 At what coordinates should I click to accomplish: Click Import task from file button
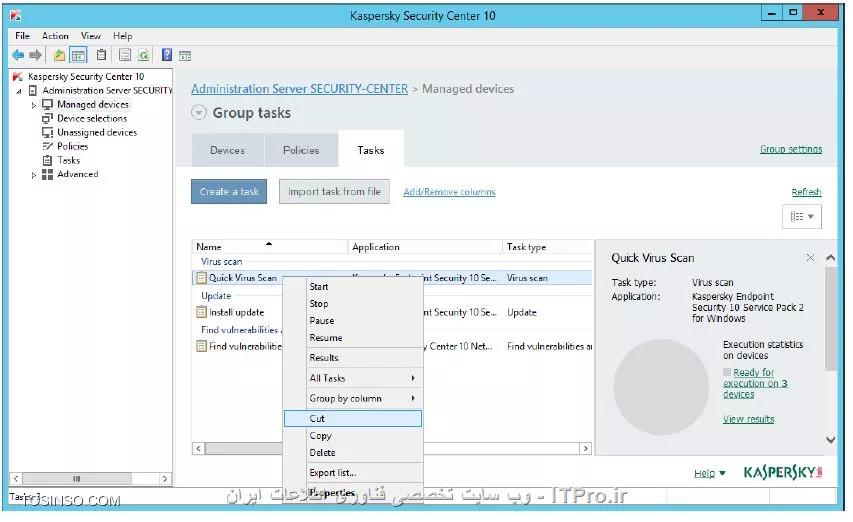(x=334, y=191)
